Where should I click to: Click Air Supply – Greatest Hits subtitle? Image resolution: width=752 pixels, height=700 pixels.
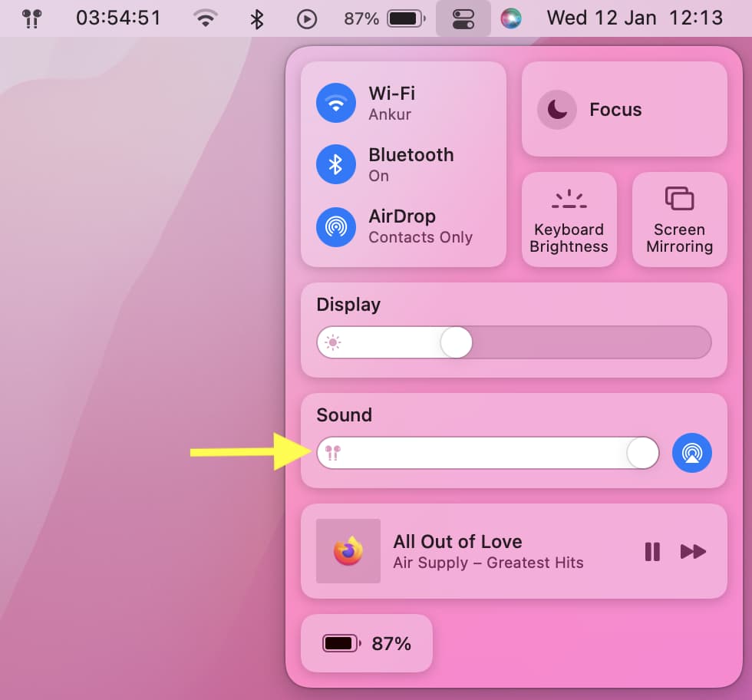click(x=488, y=563)
